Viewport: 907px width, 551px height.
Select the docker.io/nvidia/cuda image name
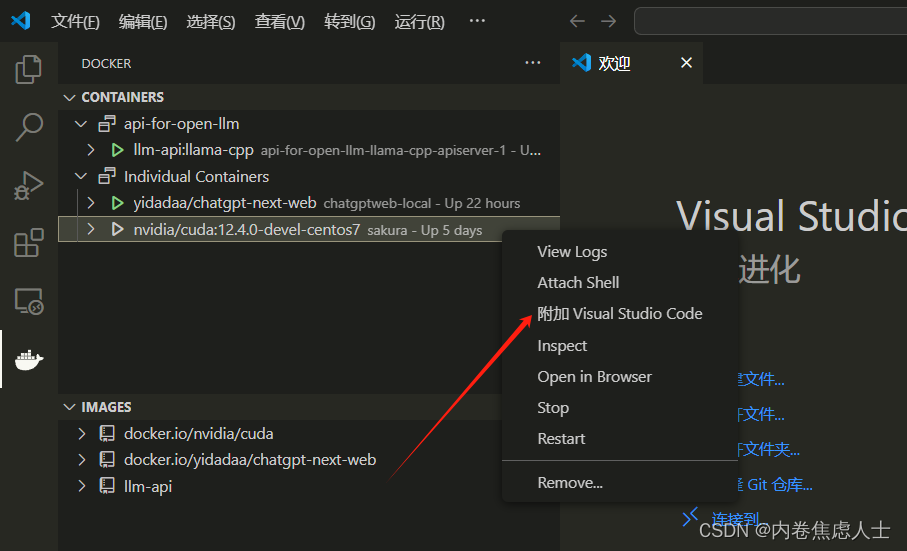(198, 433)
